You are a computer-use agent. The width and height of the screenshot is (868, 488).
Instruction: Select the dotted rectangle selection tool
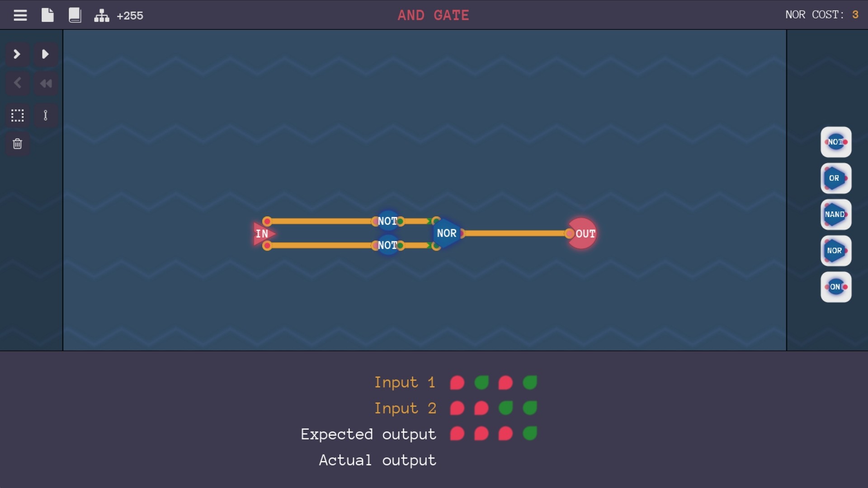click(17, 115)
